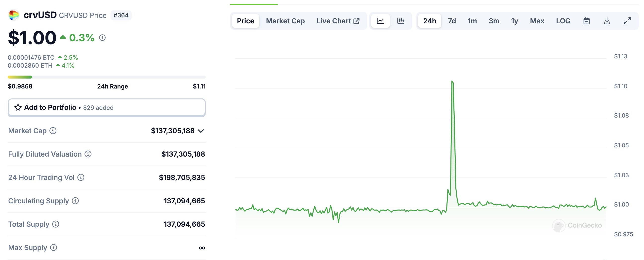This screenshot has height=260, width=644.
Task: Open the Live Chart external link
Action: click(x=338, y=21)
